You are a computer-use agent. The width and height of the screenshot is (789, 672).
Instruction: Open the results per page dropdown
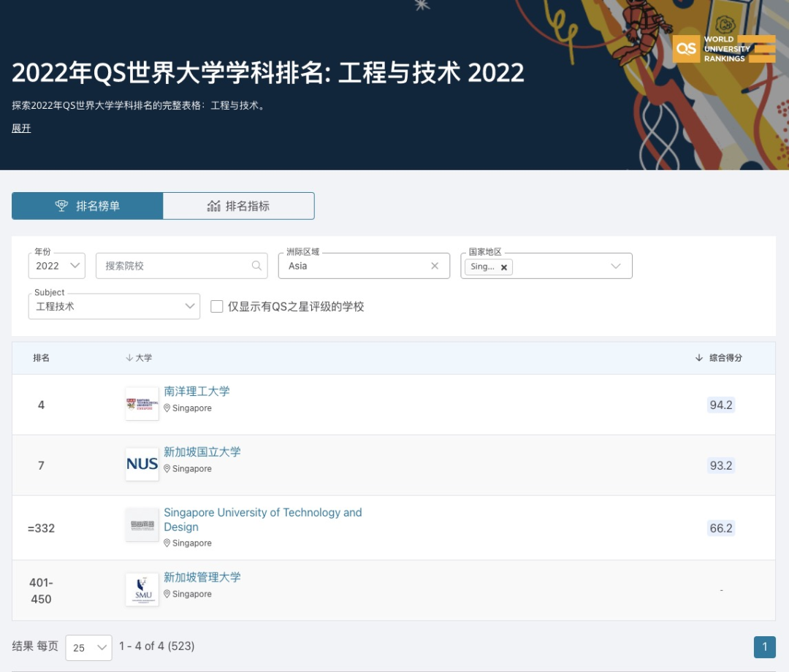tap(88, 647)
